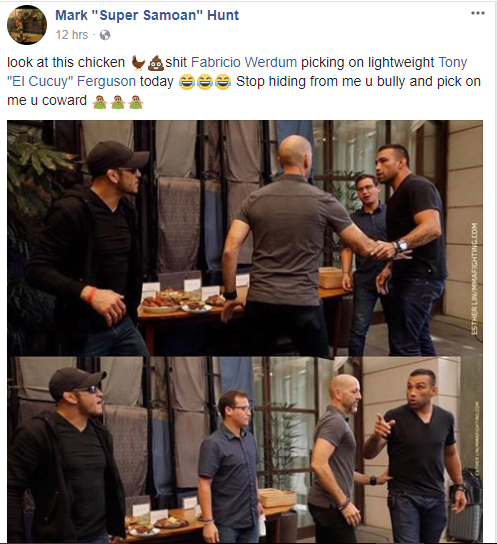Click the first green-shirt person emoji
The image size is (497, 544).
(100, 102)
